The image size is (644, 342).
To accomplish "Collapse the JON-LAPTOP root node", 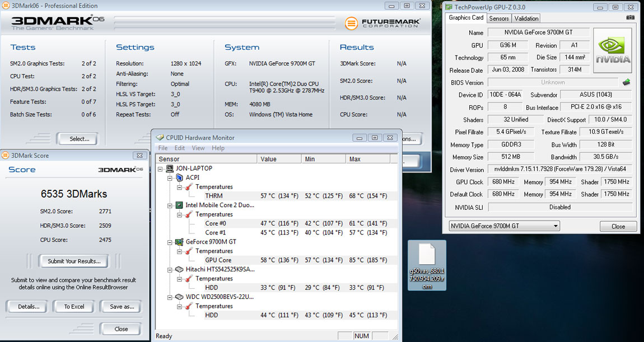I will [x=160, y=168].
